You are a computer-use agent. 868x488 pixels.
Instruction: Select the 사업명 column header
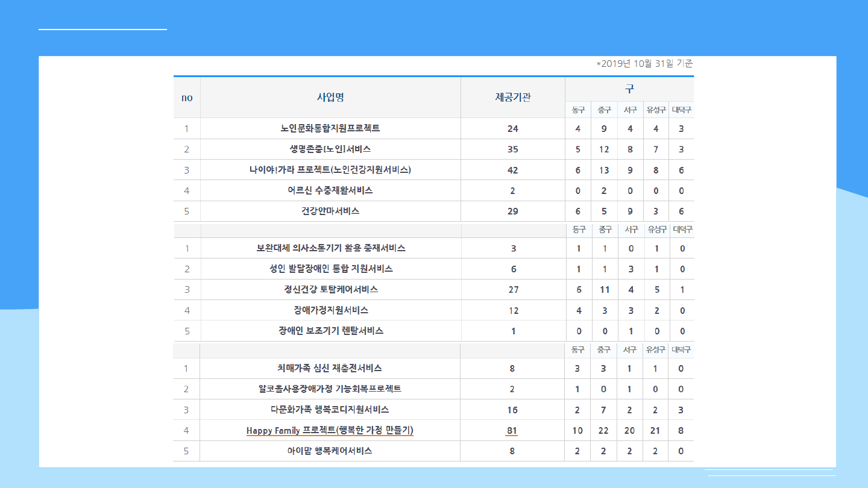tap(330, 98)
